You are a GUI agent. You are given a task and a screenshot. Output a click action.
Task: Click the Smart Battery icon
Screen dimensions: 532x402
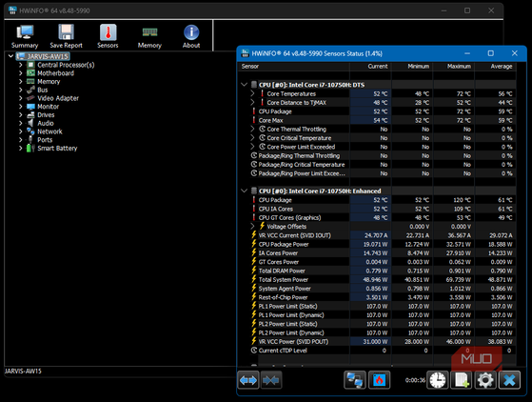tap(30, 148)
